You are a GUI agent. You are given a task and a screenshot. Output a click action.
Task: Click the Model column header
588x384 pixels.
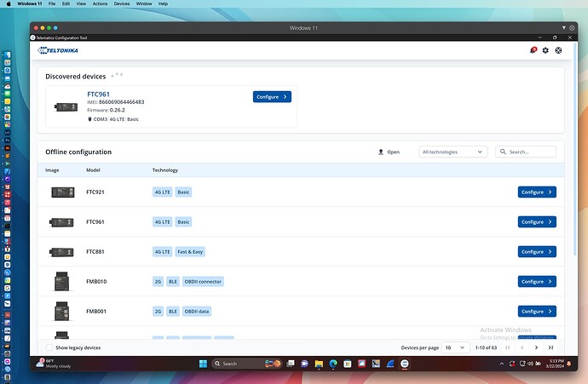93,170
